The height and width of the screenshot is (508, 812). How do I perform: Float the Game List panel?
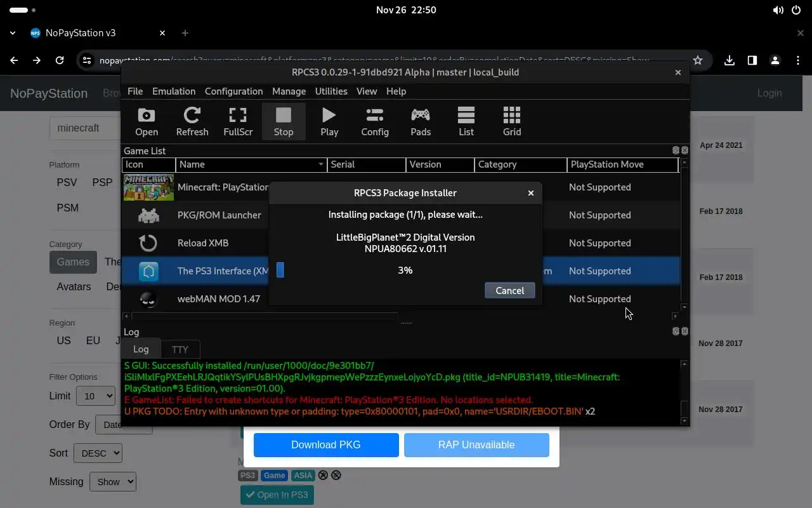(x=676, y=150)
